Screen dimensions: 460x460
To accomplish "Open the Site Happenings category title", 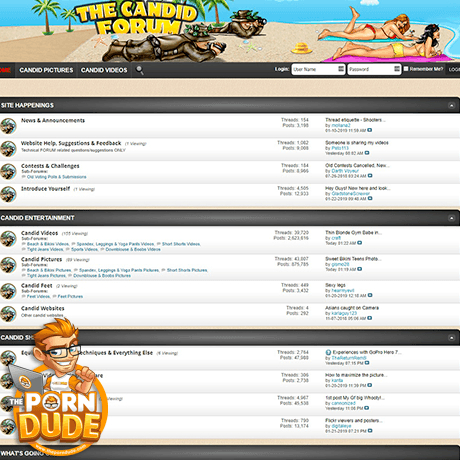I will [27, 105].
